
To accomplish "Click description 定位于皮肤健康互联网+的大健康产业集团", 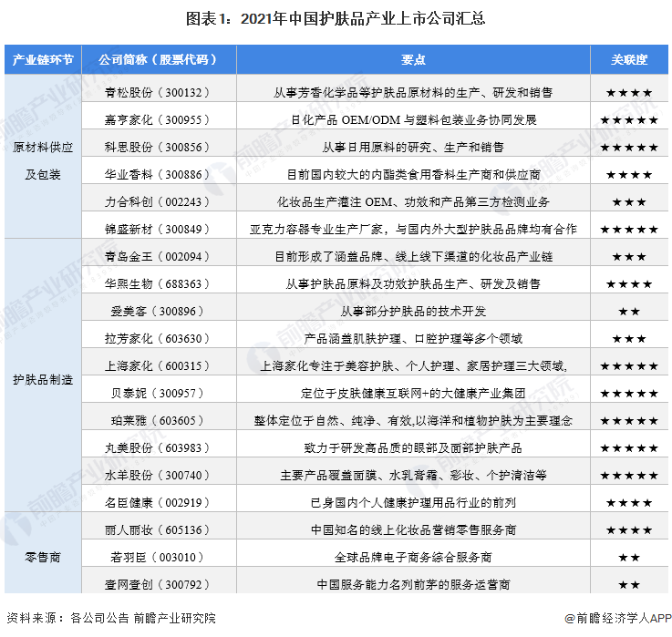I will [x=413, y=394].
